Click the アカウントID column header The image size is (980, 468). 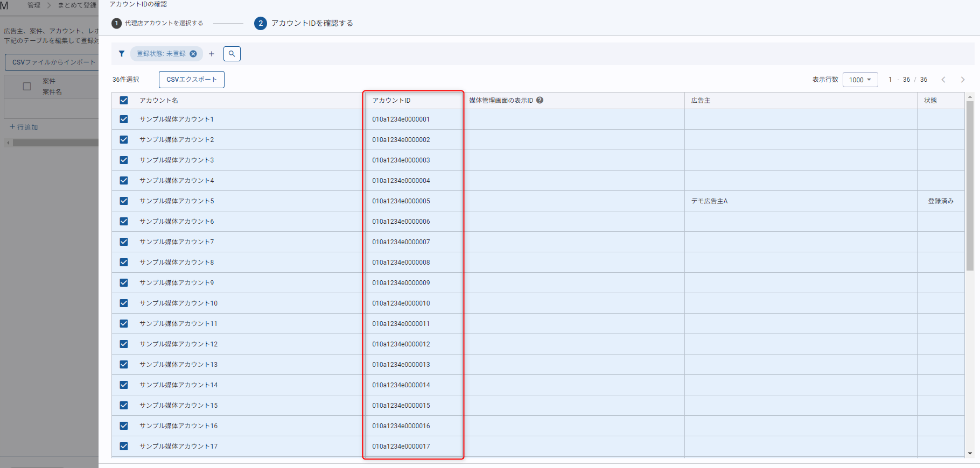coord(391,101)
